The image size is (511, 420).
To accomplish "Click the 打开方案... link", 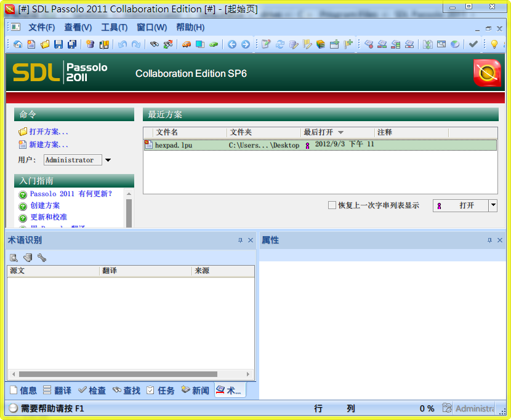I will [x=49, y=132].
